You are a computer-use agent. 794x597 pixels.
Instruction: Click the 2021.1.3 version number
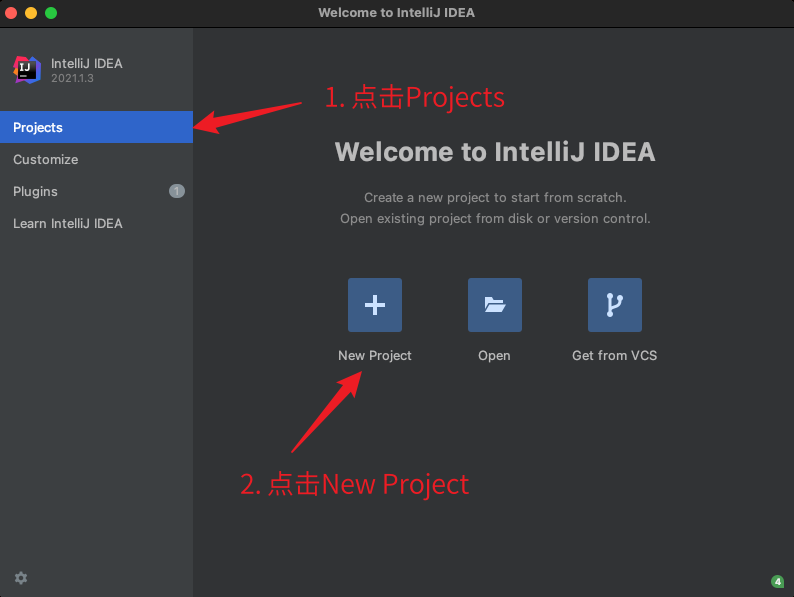pos(72,78)
